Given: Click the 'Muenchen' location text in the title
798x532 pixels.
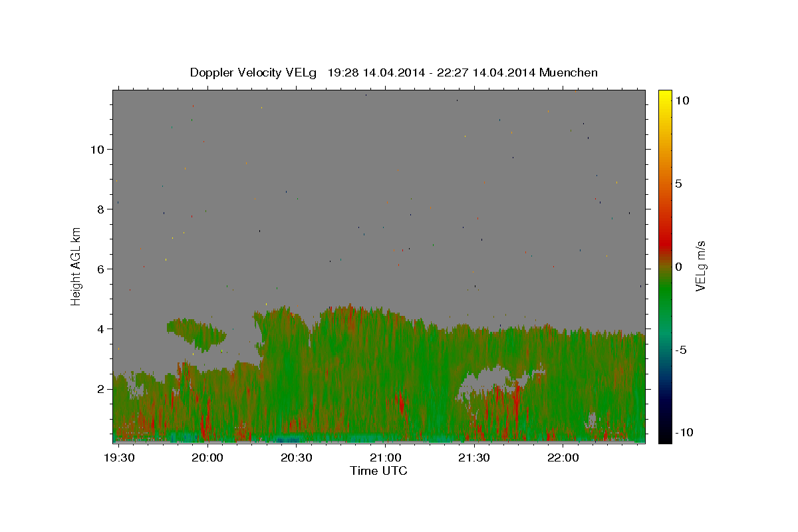Looking at the screenshot, I should click(x=569, y=72).
